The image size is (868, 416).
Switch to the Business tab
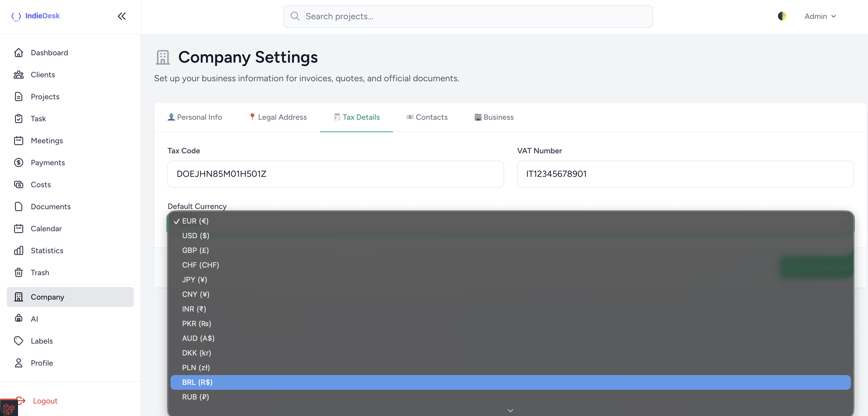coord(494,117)
